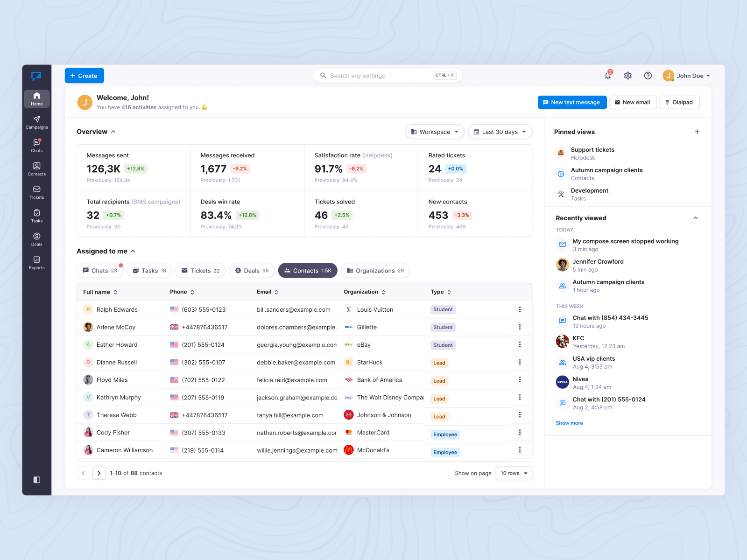747x560 pixels.
Task: Click the New email button
Action: 633,102
